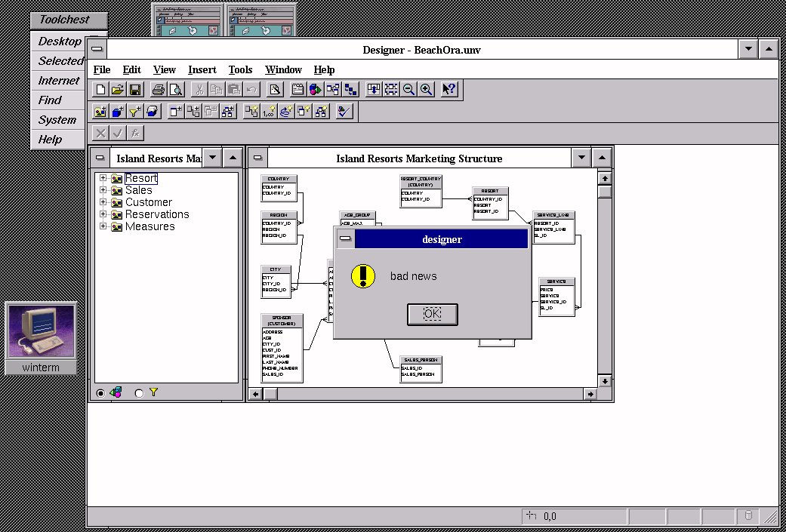Open the Insert menu

click(202, 69)
